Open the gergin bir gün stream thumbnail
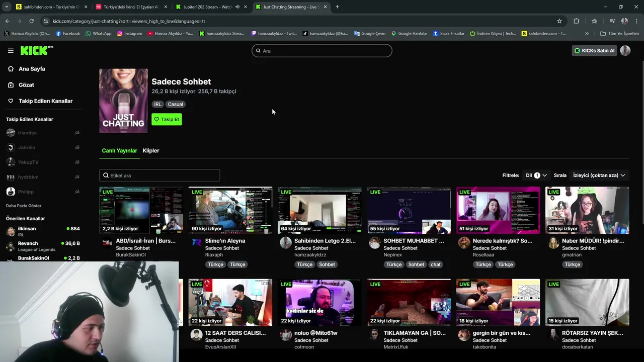The width and height of the screenshot is (644, 362). [498, 302]
